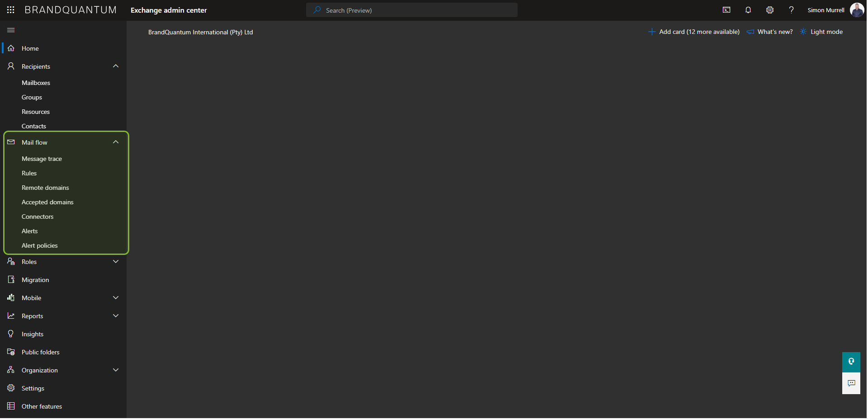Expand the Reports section chevron
868x419 pixels.
tap(116, 316)
